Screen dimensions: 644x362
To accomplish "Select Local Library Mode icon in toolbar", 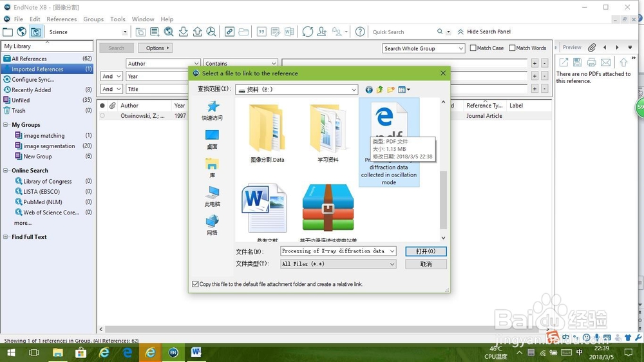I will (x=8, y=32).
